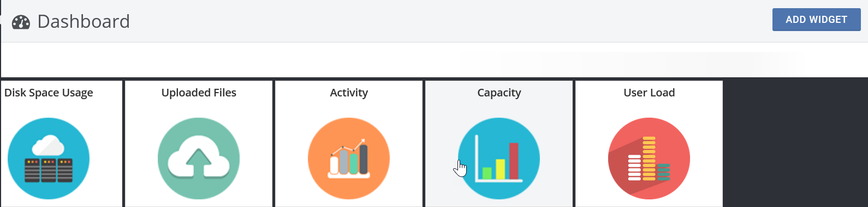This screenshot has height=207, width=868.
Task: Click the tall red bar in Capacity icon
Action: click(514, 161)
